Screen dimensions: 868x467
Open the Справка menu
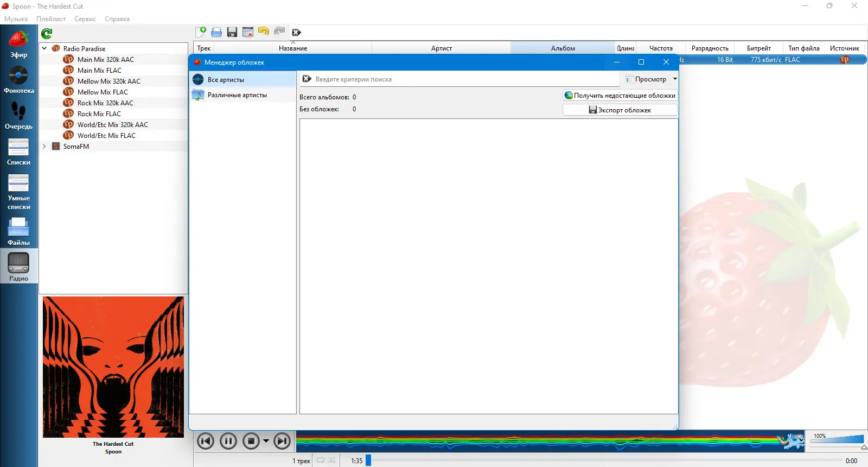pyautogui.click(x=117, y=19)
